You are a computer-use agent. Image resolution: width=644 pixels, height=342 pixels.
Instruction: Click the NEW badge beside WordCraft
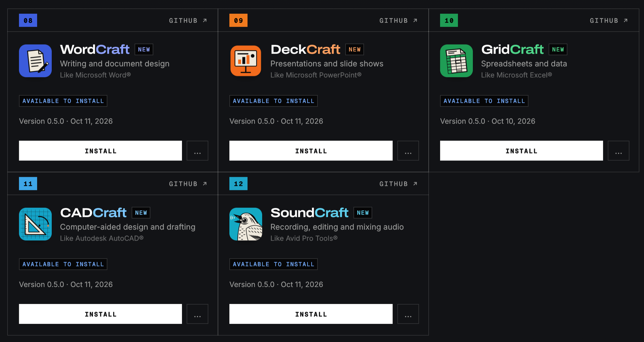(144, 49)
